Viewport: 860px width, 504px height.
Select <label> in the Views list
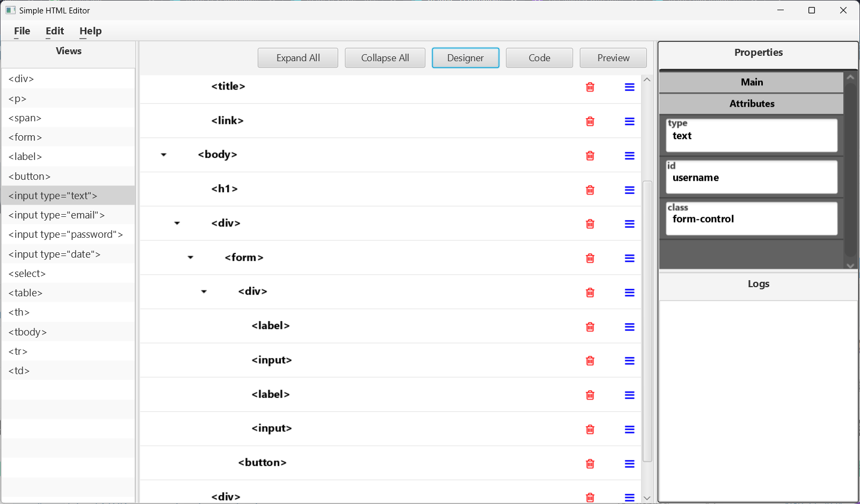click(68, 157)
